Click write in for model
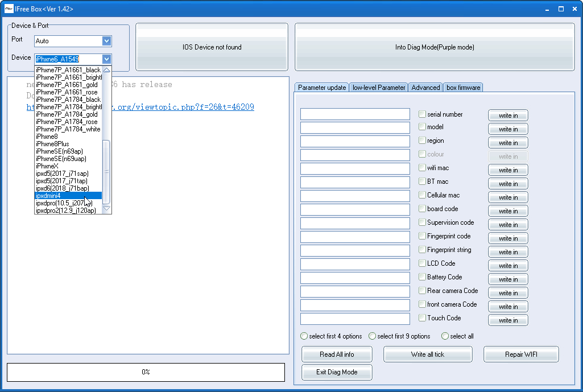 tap(508, 129)
